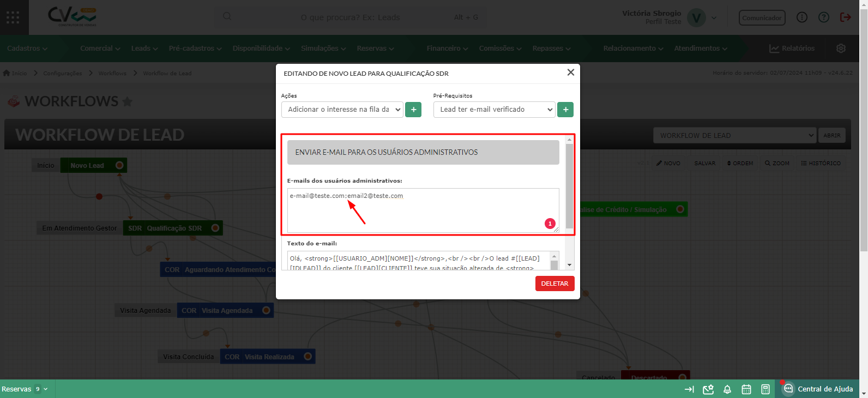Click down arrow of dialog scrollbar
Screen dimensions: 868x398
pos(569,265)
